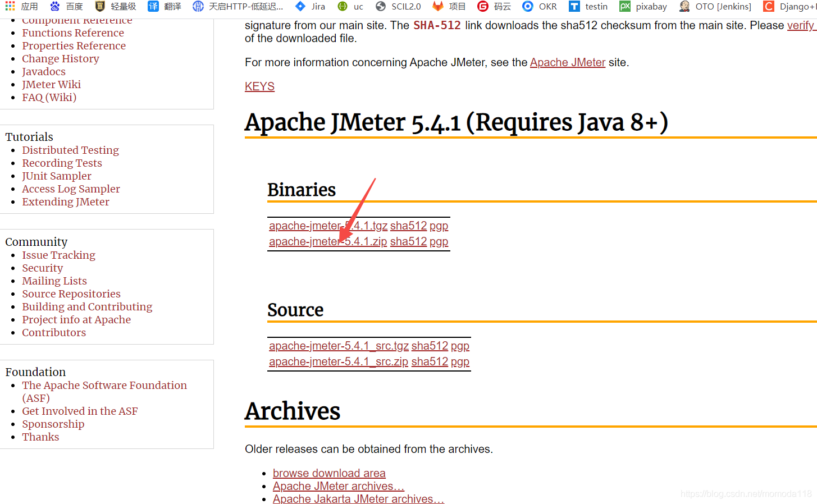Open the Change History sidebar link
817x504 pixels.
coord(61,58)
